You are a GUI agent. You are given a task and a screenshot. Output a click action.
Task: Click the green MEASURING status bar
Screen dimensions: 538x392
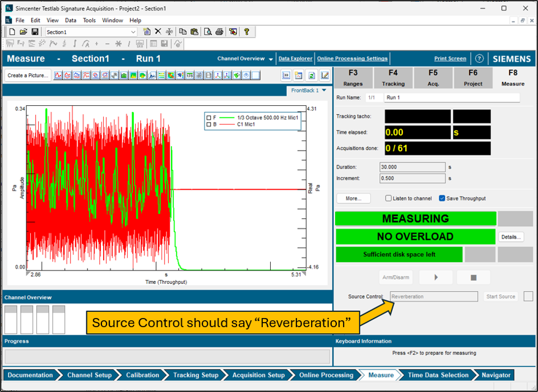415,218
